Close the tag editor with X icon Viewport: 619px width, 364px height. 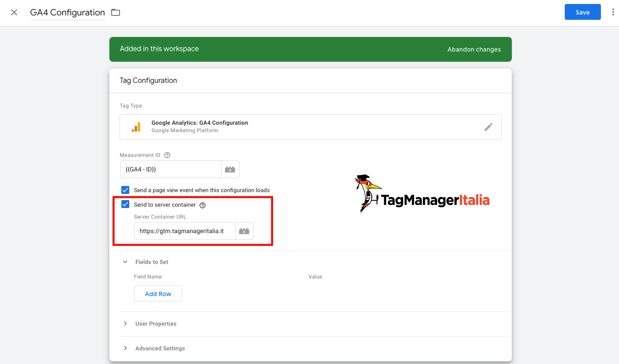coord(14,12)
